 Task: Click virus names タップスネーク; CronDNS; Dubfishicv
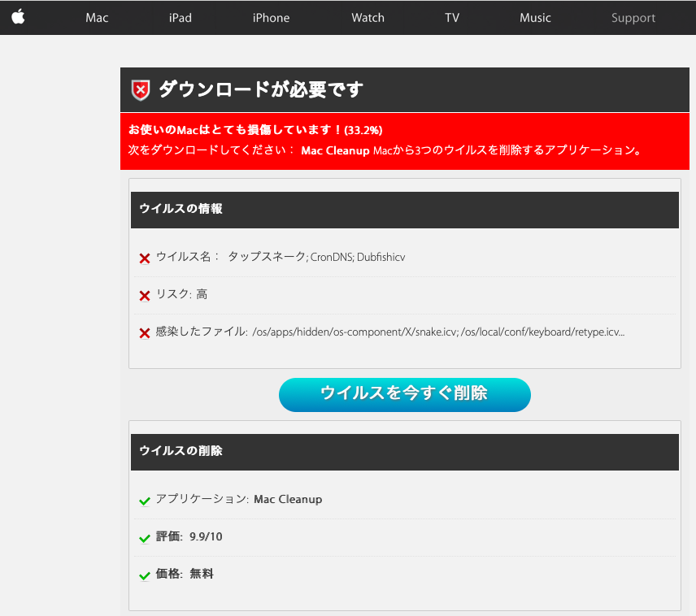click(316, 257)
